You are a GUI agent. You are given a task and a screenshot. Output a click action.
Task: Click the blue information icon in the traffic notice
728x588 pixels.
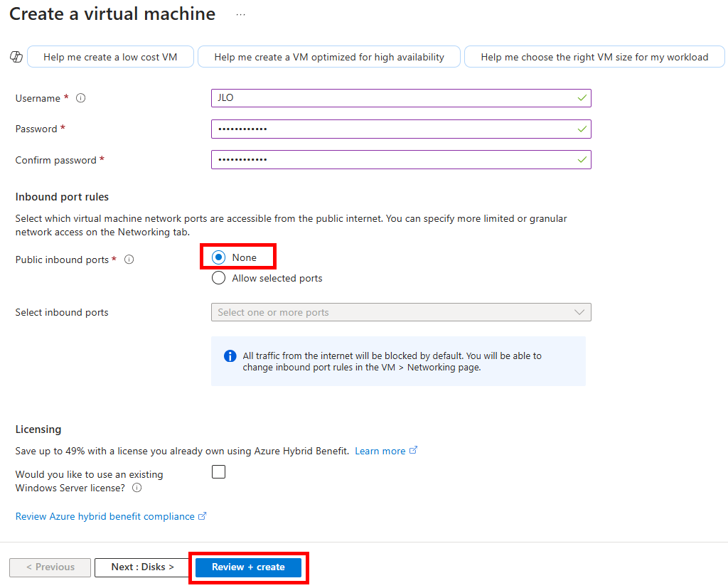pos(230,356)
